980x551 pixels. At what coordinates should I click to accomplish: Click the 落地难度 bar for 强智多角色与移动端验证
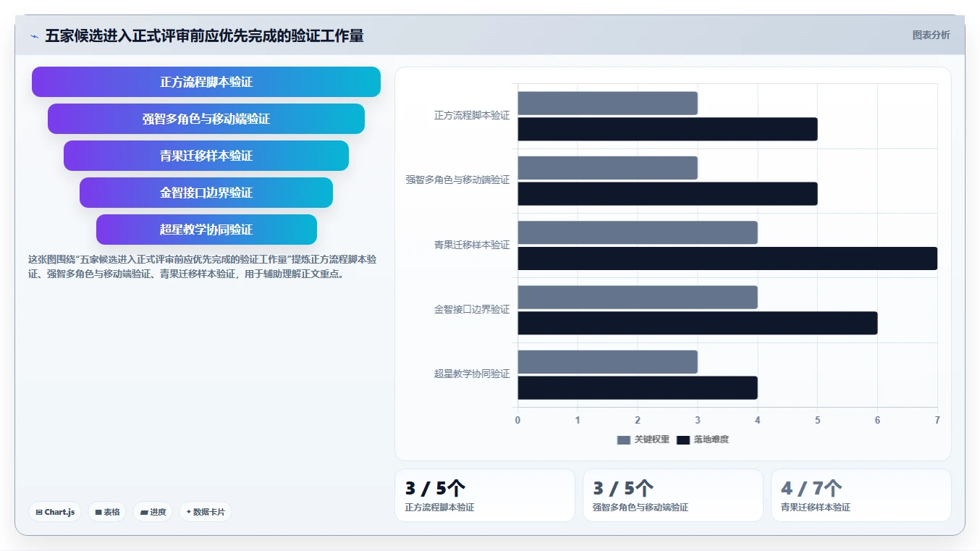(667, 193)
